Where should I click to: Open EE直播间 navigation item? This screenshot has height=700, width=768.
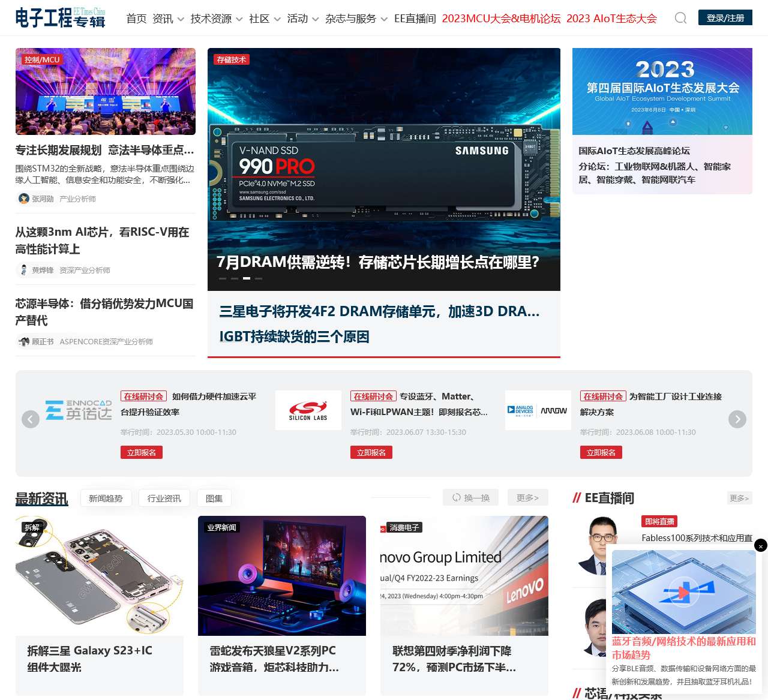(x=415, y=19)
